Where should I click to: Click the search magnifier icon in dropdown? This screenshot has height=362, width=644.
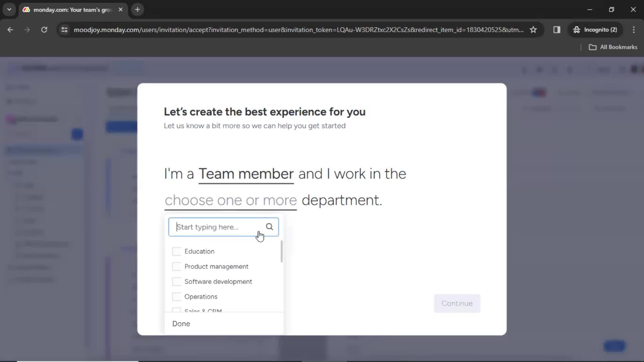coord(269,226)
